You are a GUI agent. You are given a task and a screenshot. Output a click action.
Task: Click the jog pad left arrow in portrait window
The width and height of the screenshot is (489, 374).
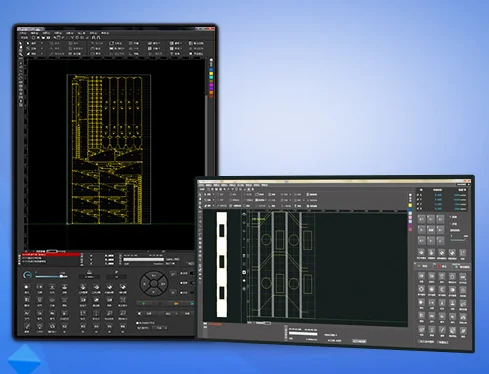click(x=144, y=284)
